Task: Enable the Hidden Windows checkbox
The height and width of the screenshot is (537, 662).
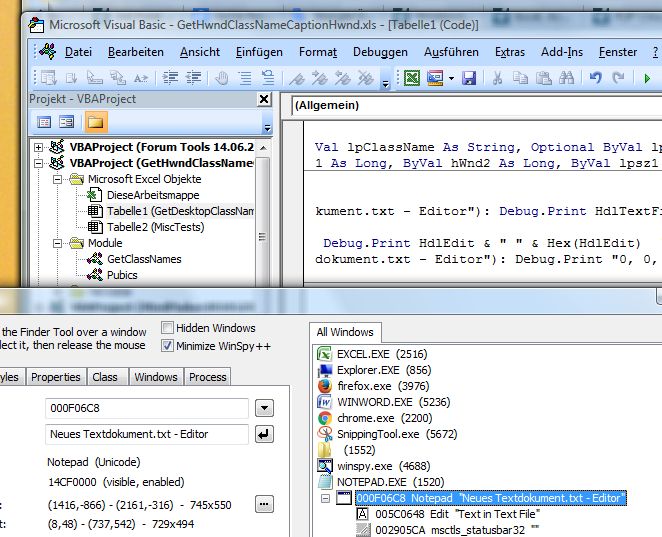Action: pos(167,328)
